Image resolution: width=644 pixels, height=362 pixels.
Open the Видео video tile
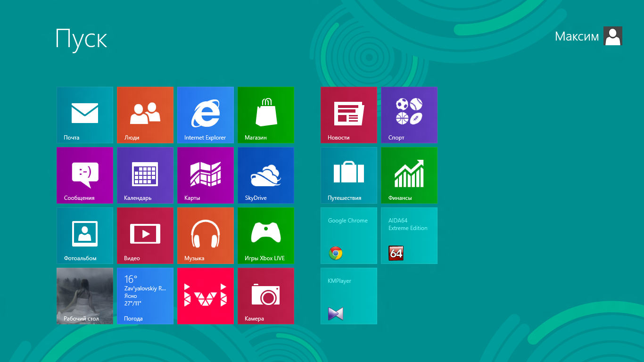145,235
